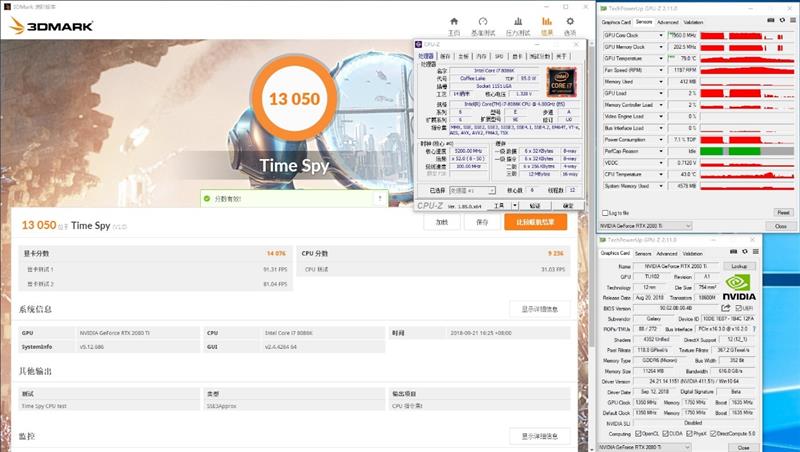Open the 3DMark Home icon in the top navigation
Screen dimensions: 800x452
[454, 21]
